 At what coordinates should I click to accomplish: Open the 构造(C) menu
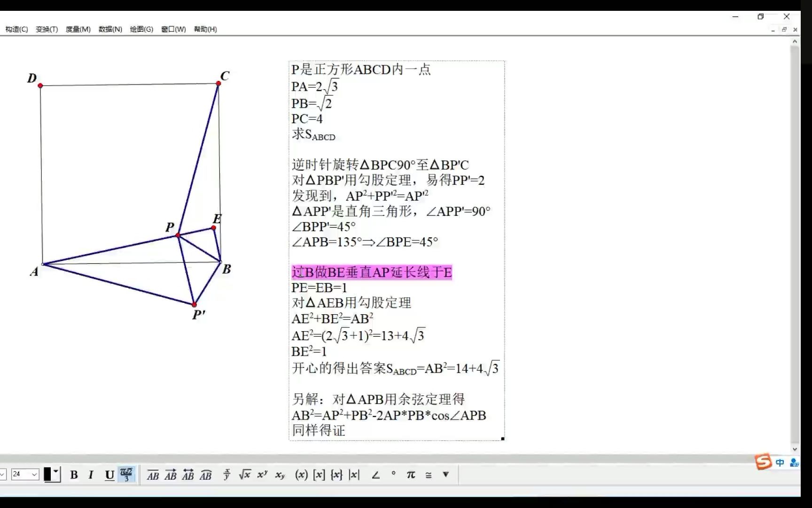pyautogui.click(x=16, y=29)
